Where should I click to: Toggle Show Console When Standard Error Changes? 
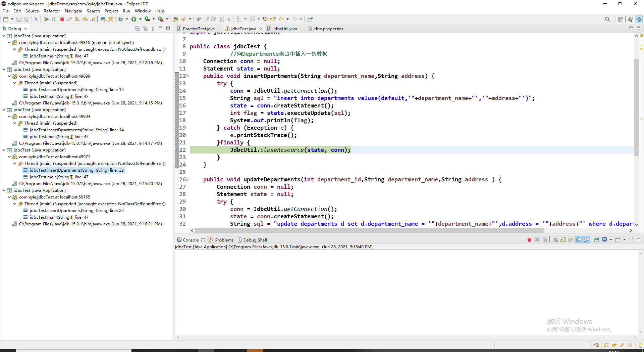coord(586,240)
